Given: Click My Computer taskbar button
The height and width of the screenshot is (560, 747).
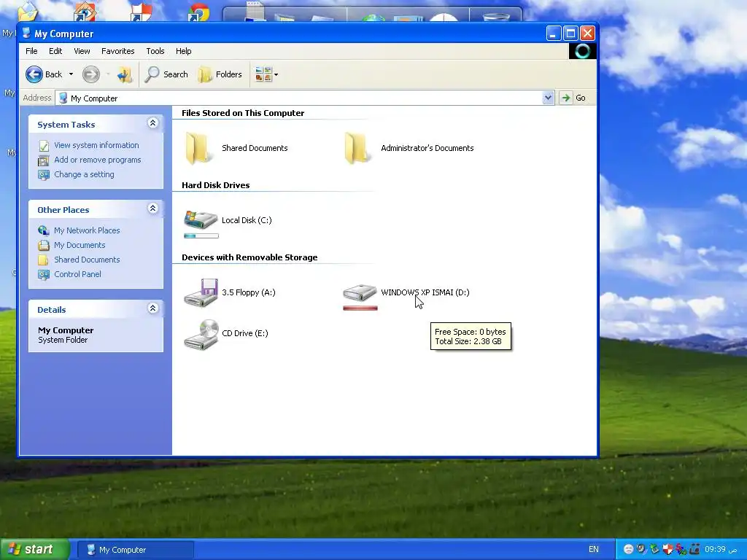Looking at the screenshot, I should [135, 550].
